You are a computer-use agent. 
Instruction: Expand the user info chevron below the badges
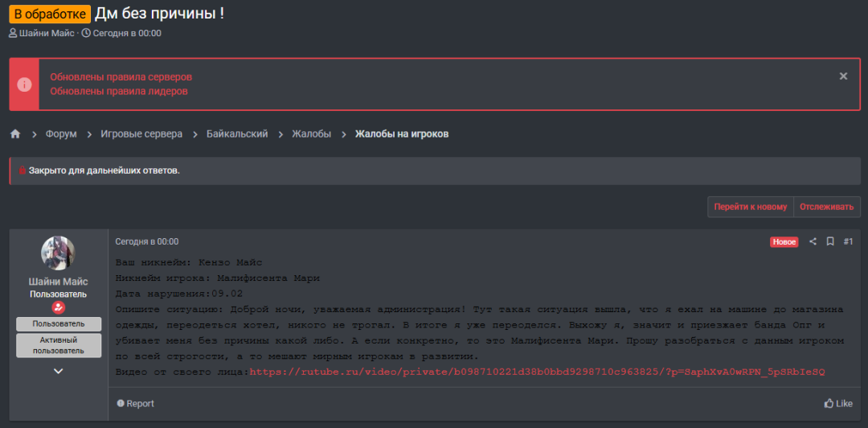pos(59,371)
